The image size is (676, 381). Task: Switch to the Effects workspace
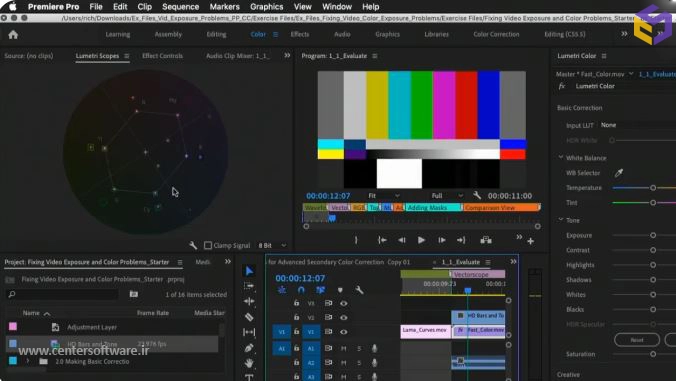pos(300,34)
